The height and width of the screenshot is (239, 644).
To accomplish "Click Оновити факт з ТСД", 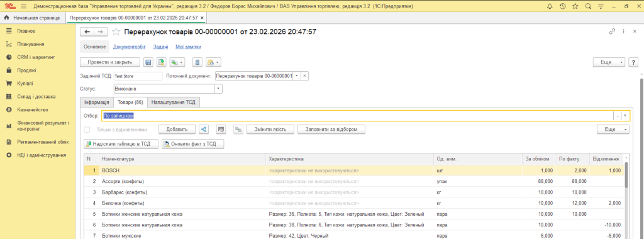I will point(192,144).
